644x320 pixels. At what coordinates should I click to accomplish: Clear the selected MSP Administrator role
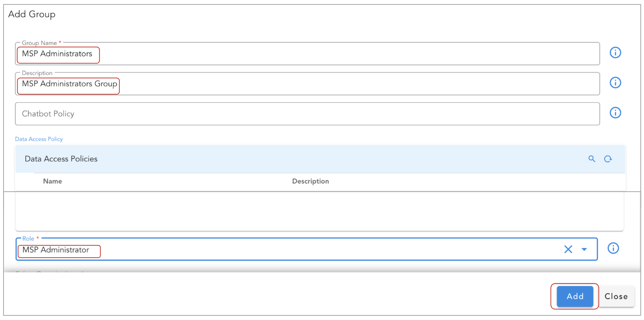point(568,249)
